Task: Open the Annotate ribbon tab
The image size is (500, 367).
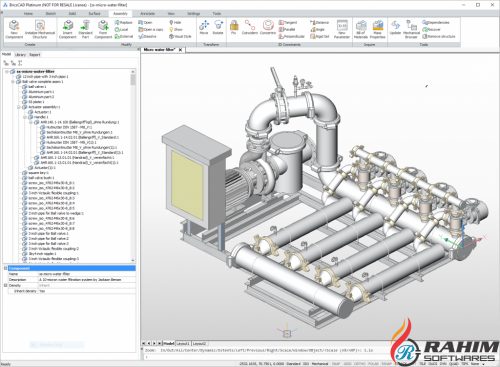Action: (x=147, y=14)
